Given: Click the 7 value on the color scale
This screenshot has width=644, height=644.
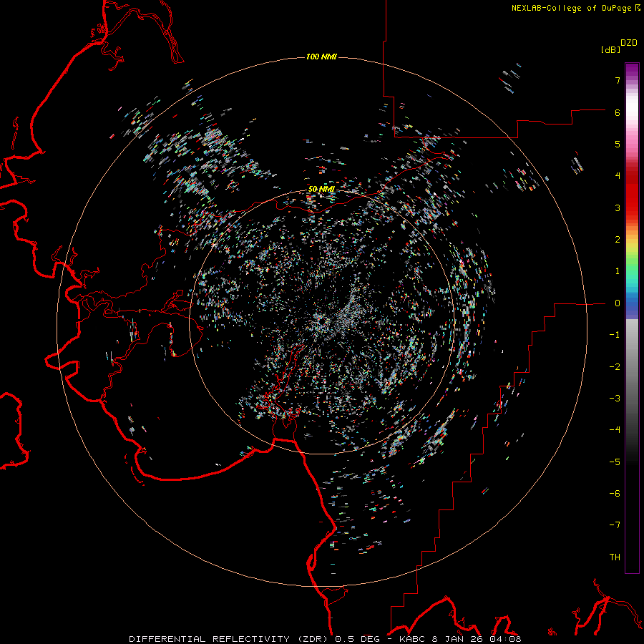Looking at the screenshot, I should click(618, 80).
